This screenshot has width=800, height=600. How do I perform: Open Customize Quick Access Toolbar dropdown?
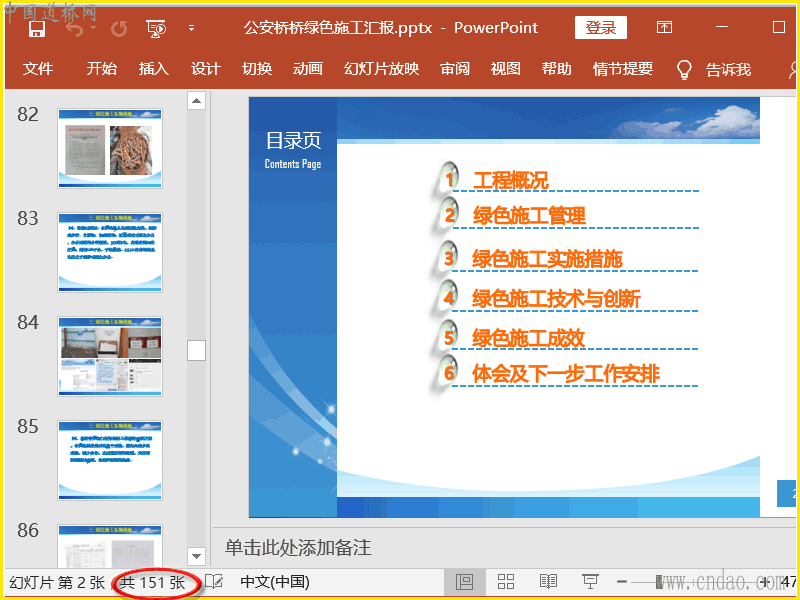[191, 29]
